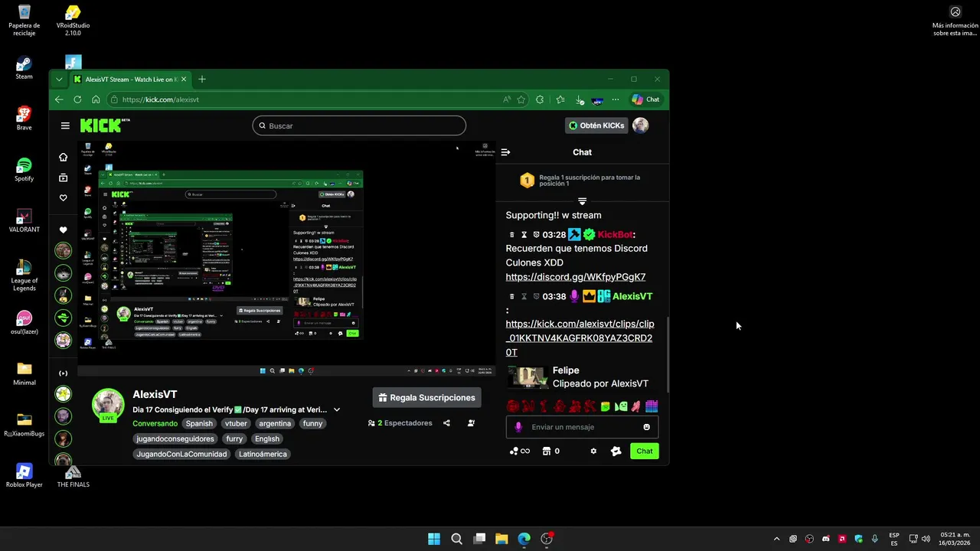Open the kick.com clip link
The image size is (980, 551).
pos(580,338)
